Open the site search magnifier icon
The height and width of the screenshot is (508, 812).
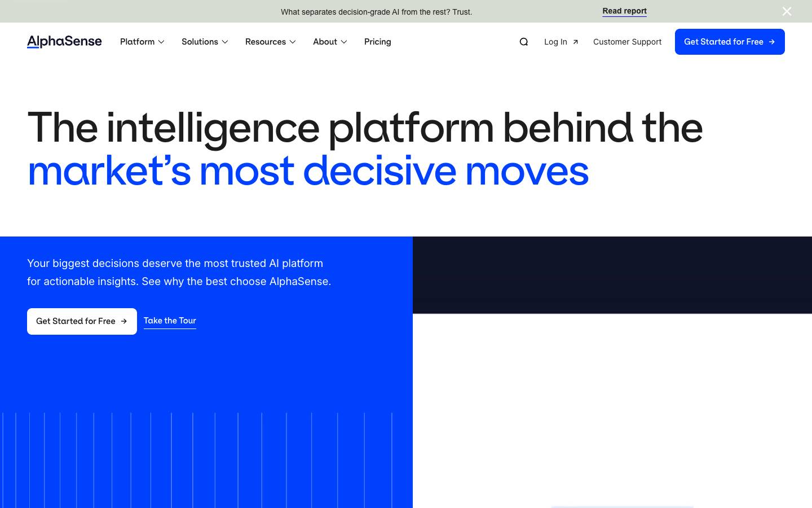click(524, 42)
